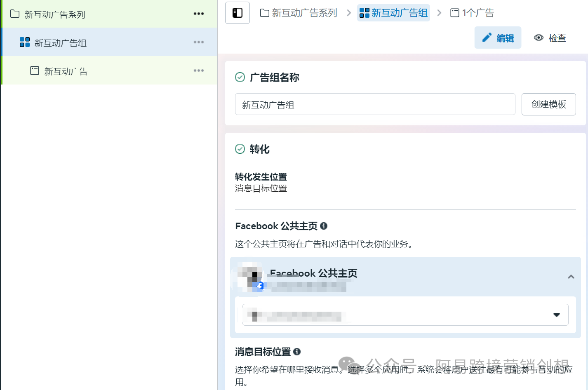588x390 pixels.
Task: Switch to 编辑 mode
Action: pyautogui.click(x=498, y=38)
